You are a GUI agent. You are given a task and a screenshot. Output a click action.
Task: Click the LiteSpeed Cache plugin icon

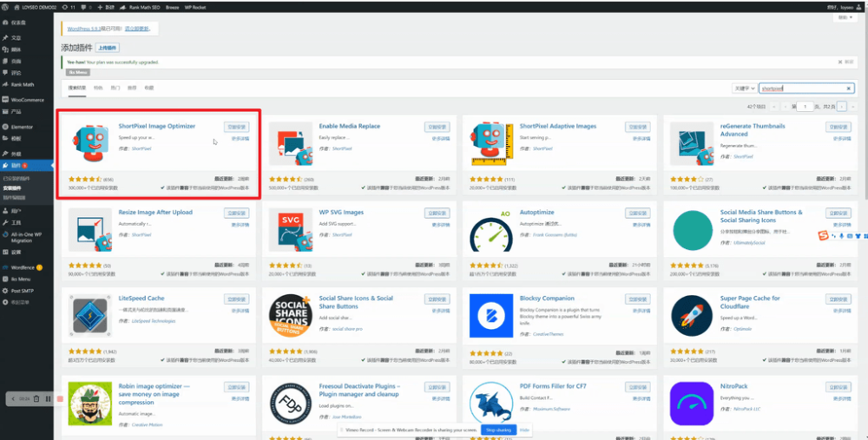(90, 316)
